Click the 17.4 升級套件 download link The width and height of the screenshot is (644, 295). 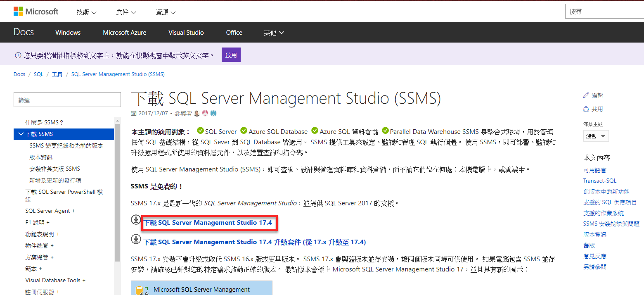(x=255, y=242)
